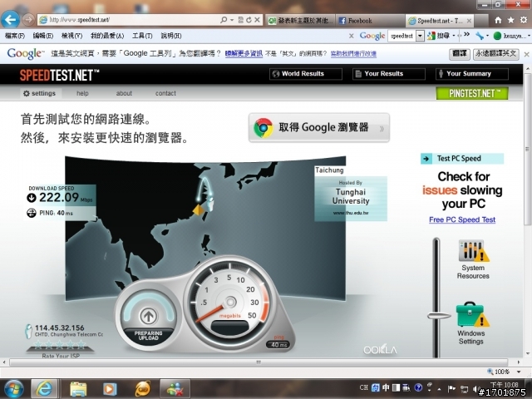Open the browser Tools gear icon
532x399 pixels.
click(524, 20)
